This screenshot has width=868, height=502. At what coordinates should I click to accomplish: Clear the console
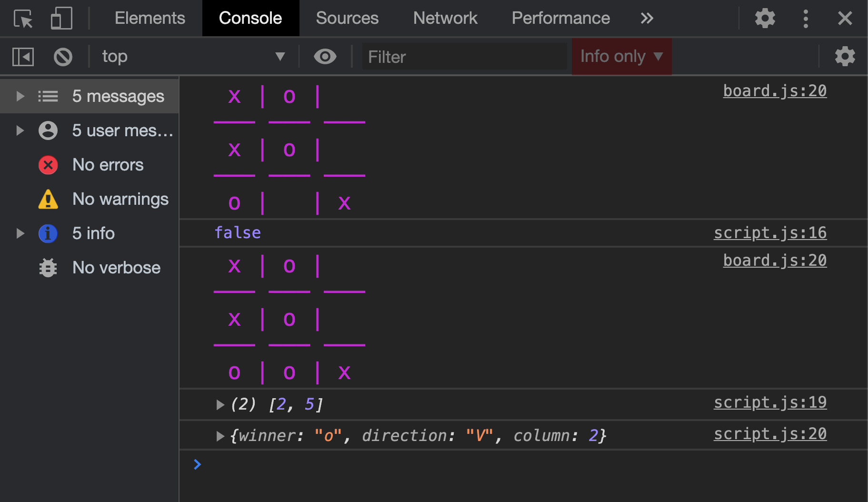point(62,56)
